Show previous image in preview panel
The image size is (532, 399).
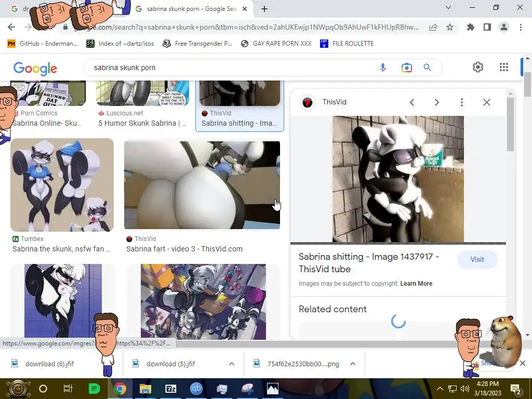tap(412, 102)
